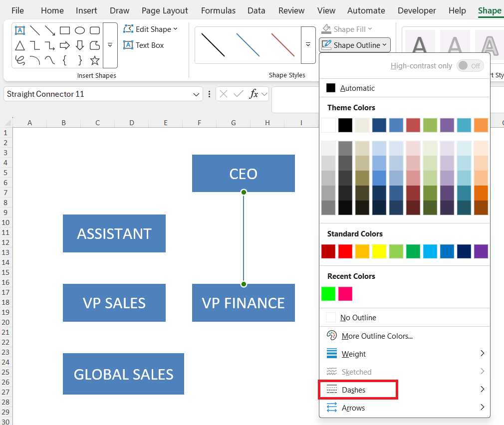Select the triangle shape

click(20, 45)
